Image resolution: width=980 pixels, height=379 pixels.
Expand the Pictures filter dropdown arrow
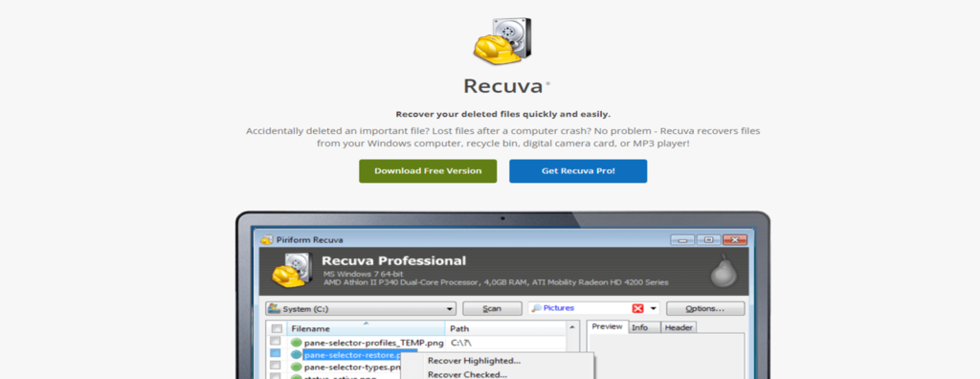653,308
